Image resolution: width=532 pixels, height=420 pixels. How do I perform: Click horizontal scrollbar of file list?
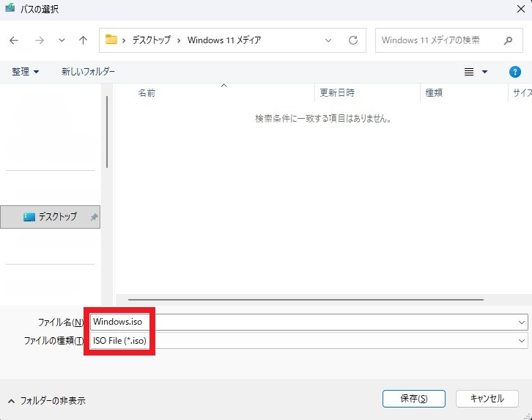point(306,300)
